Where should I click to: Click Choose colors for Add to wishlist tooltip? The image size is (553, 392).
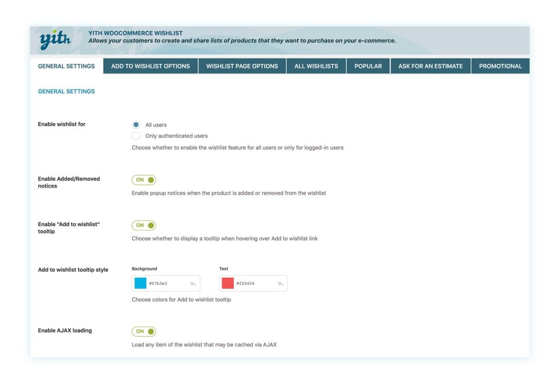click(x=181, y=300)
